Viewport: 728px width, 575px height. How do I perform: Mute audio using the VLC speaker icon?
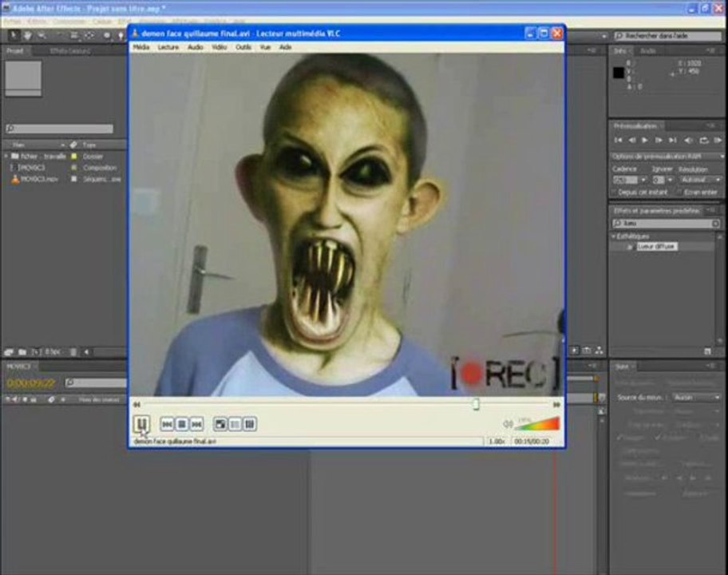(x=508, y=423)
